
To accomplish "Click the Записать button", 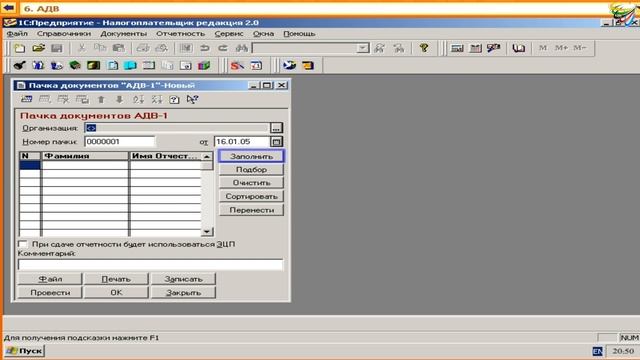I will pyautogui.click(x=183, y=279).
